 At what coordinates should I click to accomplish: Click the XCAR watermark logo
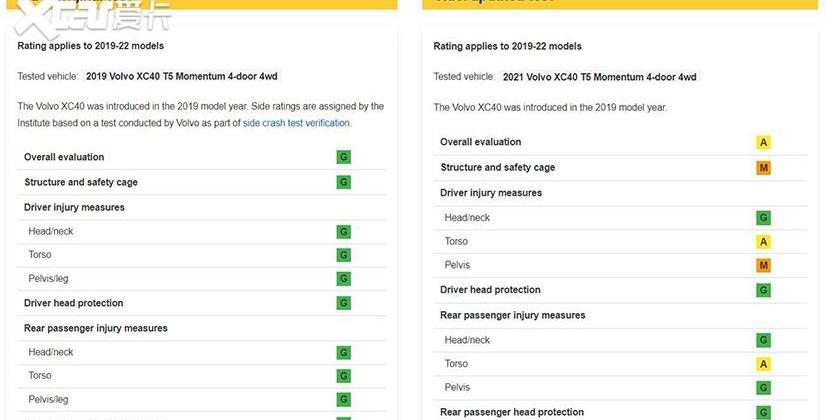92,17
